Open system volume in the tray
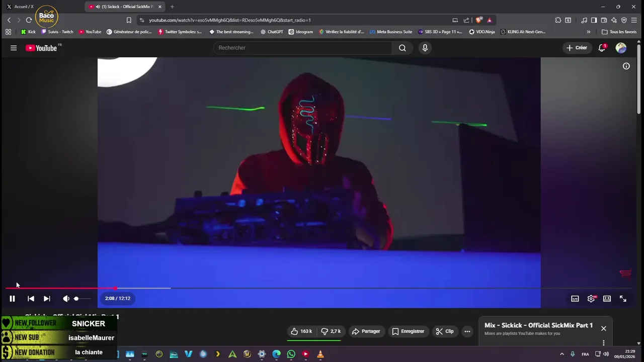Screen dimensions: 644x362 (605, 354)
